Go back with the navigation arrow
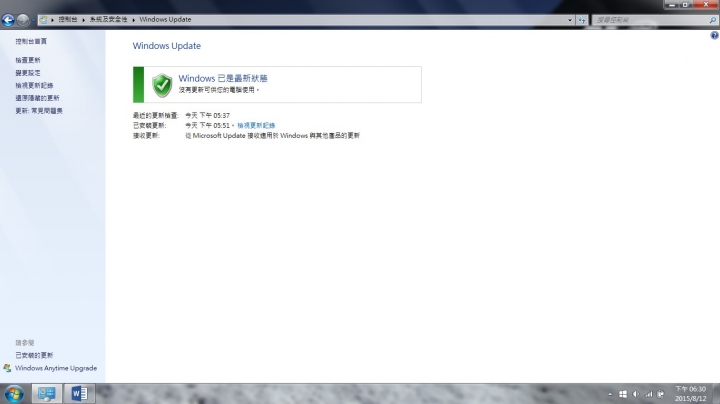 tap(8, 20)
